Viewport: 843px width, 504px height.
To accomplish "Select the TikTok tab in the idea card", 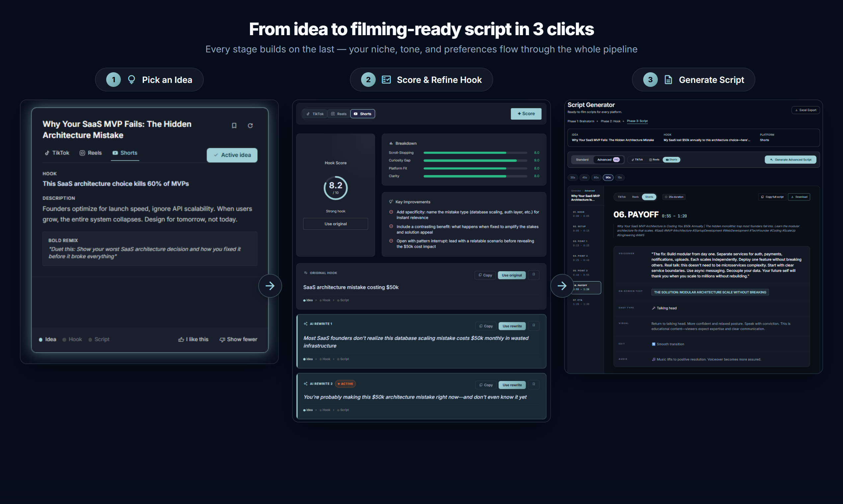I will coord(57,153).
